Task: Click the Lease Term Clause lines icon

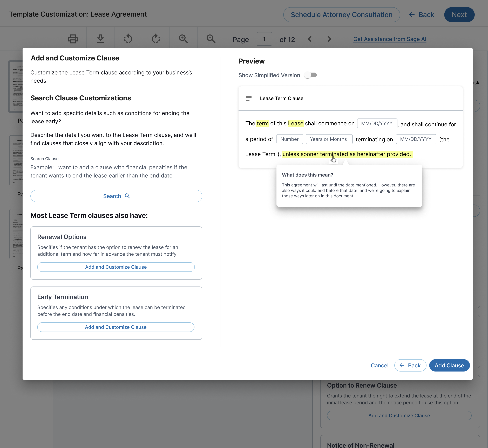Action: point(248,98)
